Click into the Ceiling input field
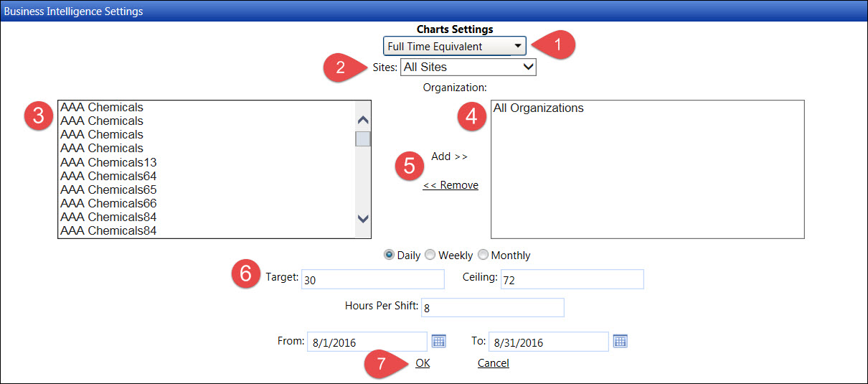Viewport: 868px width, 384px height. (x=572, y=279)
